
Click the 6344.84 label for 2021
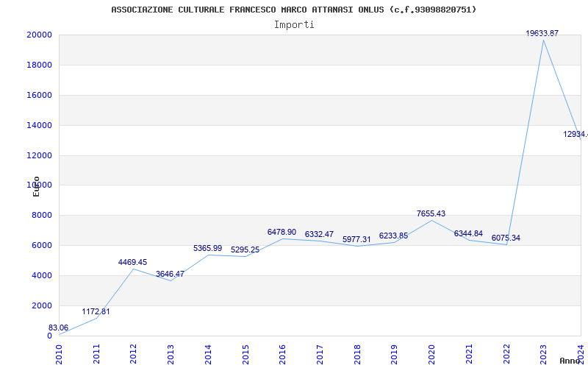click(468, 233)
